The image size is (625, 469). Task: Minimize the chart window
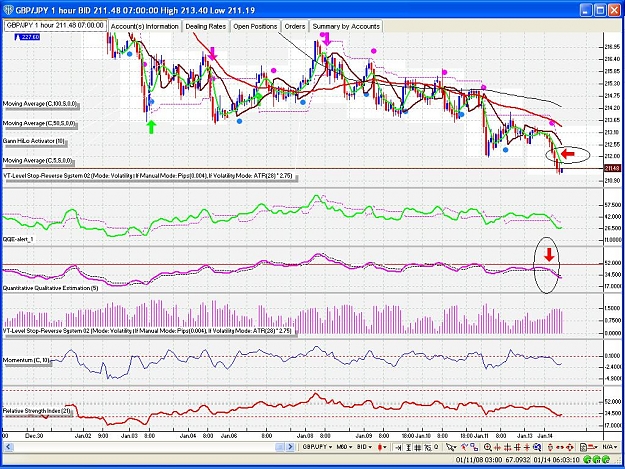tap(586, 10)
